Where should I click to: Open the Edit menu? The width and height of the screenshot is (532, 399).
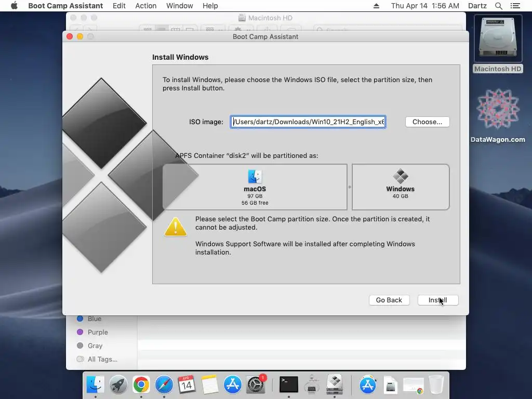click(x=119, y=6)
